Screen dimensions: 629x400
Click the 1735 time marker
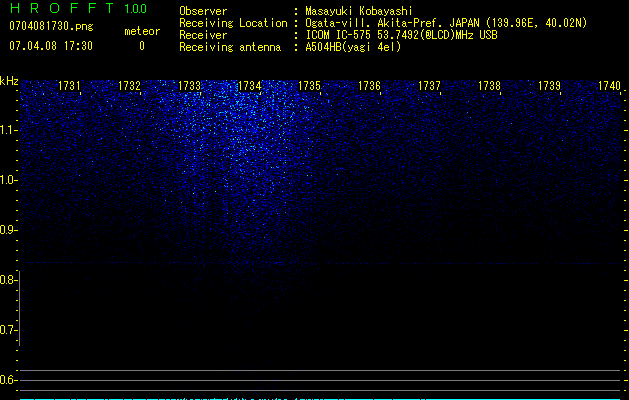click(x=310, y=86)
